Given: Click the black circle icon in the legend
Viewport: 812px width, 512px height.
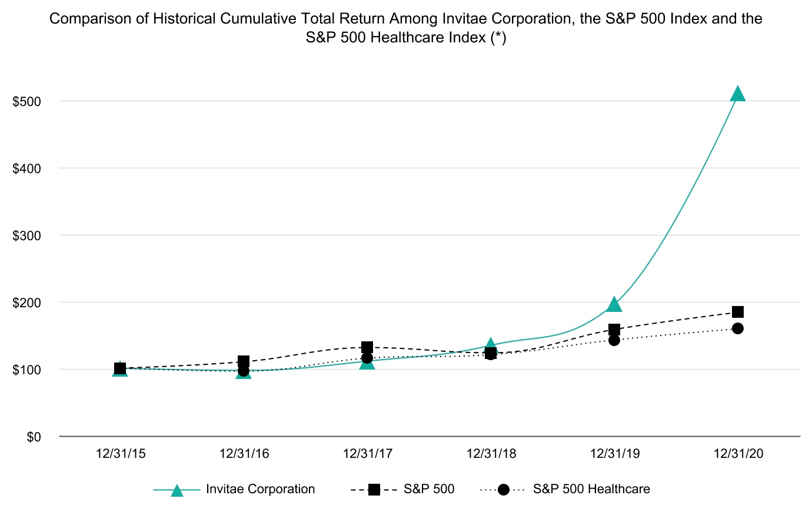Looking at the screenshot, I should coord(503,490).
